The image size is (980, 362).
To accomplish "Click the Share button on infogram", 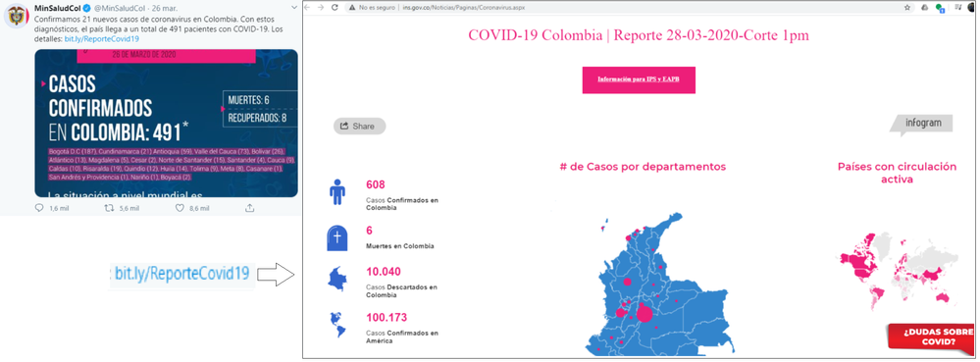I will [x=359, y=127].
